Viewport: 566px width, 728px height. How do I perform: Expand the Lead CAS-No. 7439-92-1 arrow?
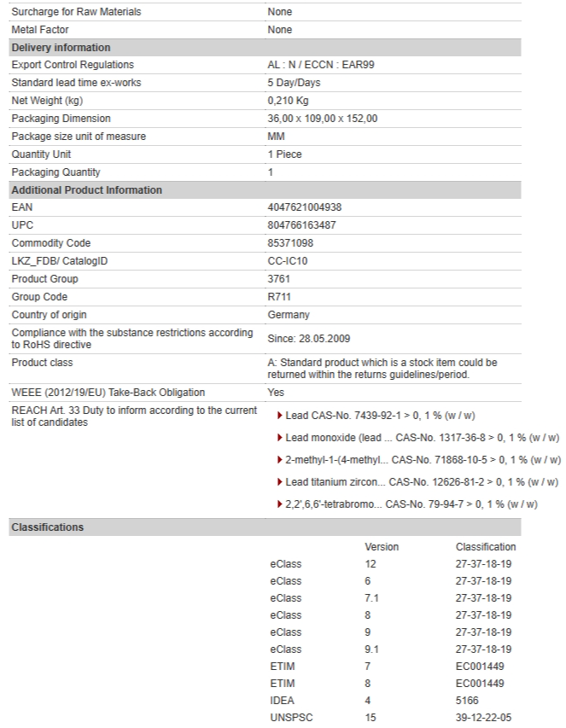point(279,416)
